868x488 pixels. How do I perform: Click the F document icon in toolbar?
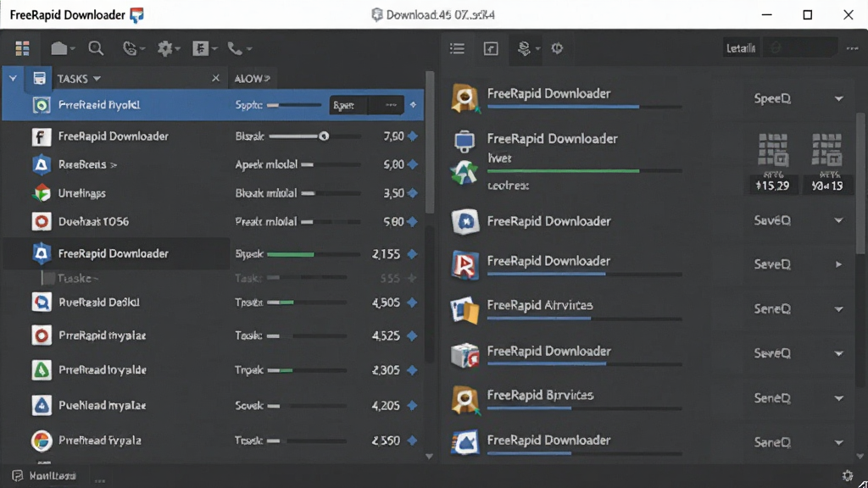pos(200,48)
